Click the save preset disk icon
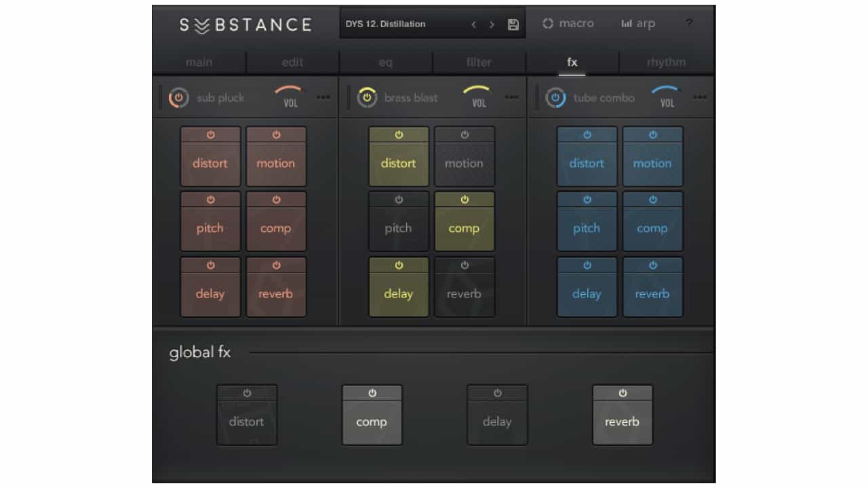 [x=513, y=22]
